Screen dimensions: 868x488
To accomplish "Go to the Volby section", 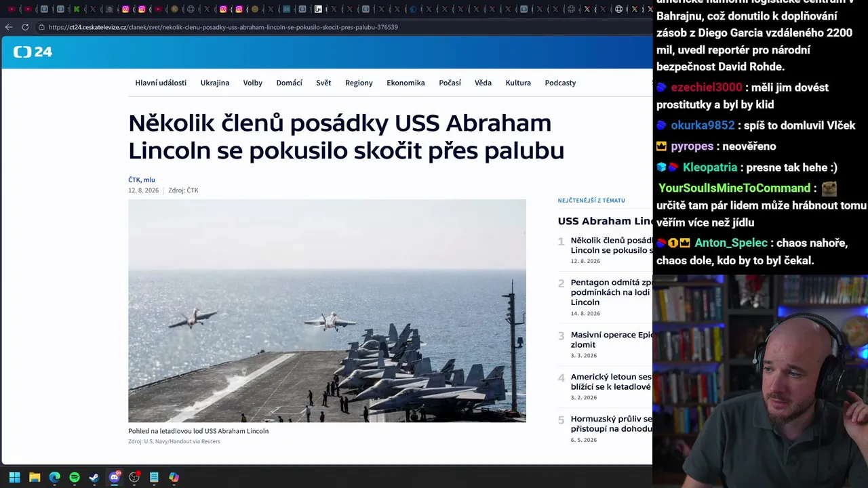I will (253, 83).
